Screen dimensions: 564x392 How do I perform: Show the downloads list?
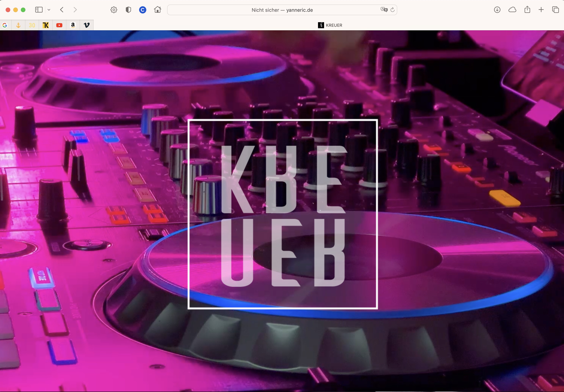497,10
